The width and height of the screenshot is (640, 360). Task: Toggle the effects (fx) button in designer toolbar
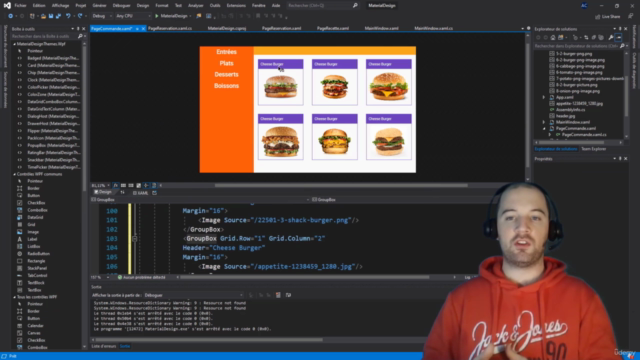click(x=115, y=185)
